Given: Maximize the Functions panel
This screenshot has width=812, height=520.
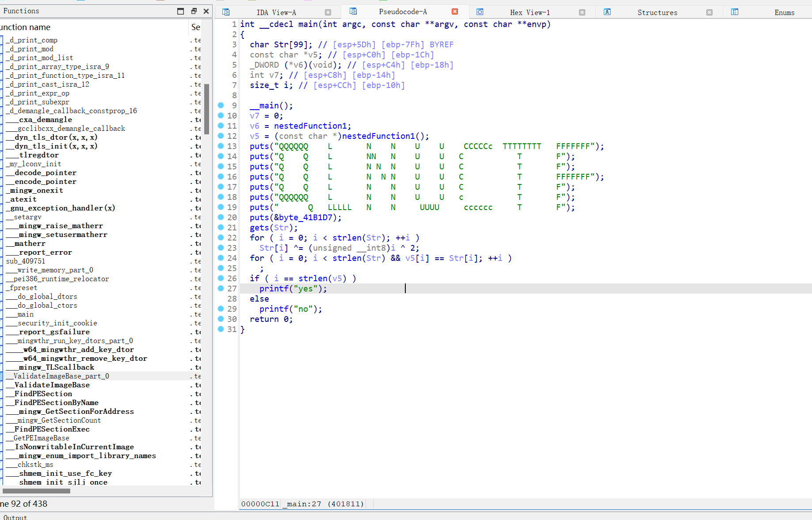Looking at the screenshot, I should pos(180,11).
